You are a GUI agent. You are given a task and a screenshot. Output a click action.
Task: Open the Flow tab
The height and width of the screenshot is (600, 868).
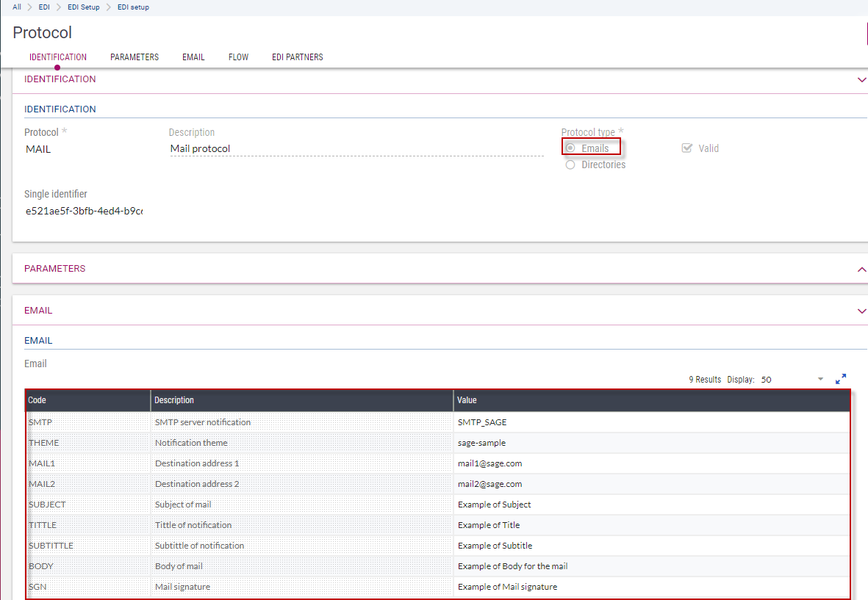pyautogui.click(x=238, y=57)
